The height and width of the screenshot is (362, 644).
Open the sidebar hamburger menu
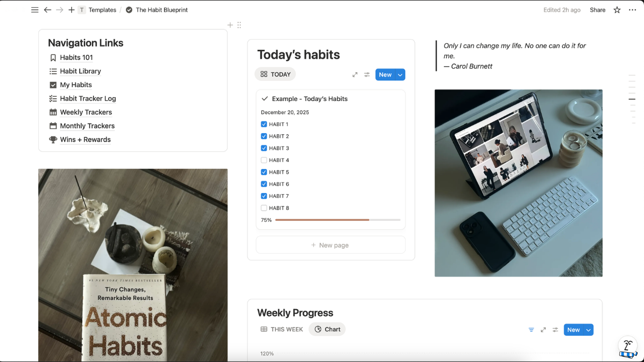pos(35,10)
